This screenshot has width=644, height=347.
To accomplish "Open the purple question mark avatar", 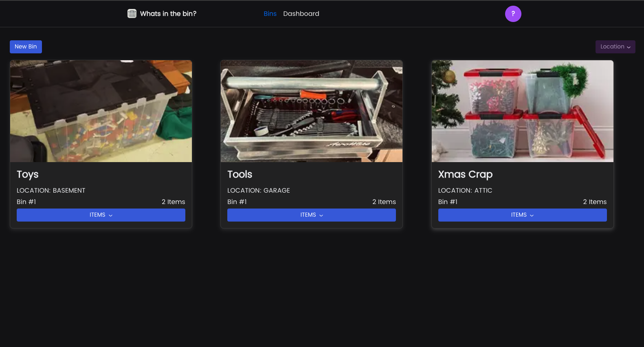I will (x=513, y=14).
